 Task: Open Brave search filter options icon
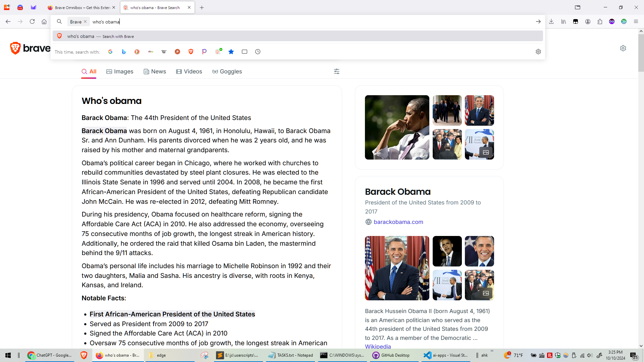(x=336, y=71)
